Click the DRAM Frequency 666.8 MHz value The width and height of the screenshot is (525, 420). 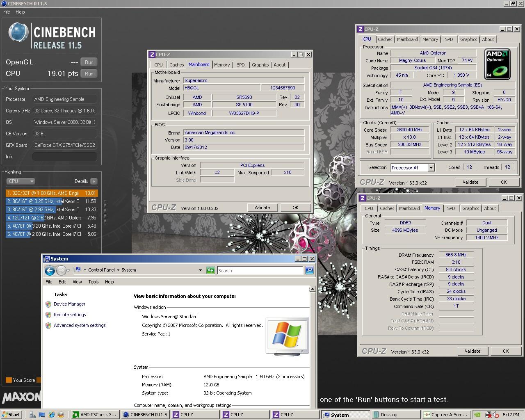click(456, 255)
